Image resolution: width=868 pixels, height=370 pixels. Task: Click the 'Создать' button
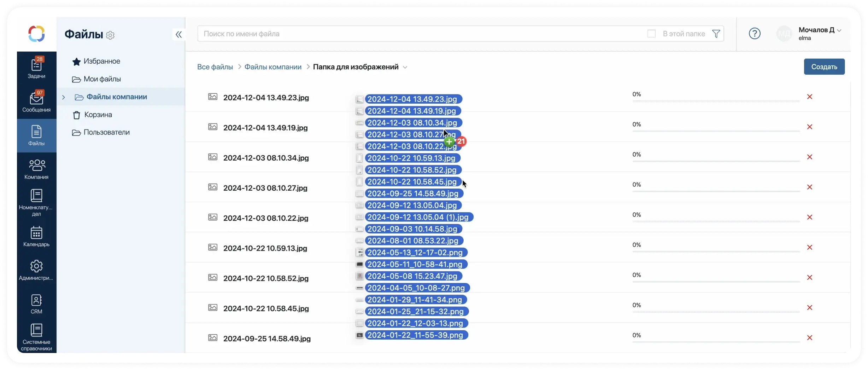[x=824, y=67]
